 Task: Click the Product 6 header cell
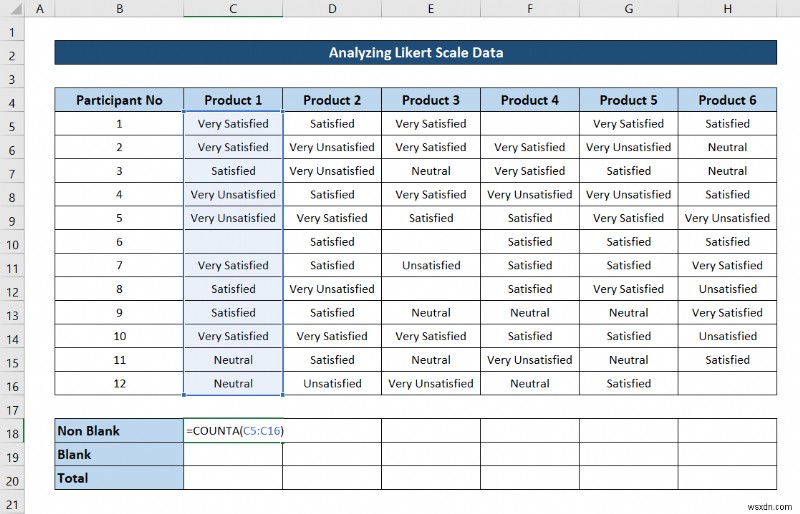click(x=728, y=100)
